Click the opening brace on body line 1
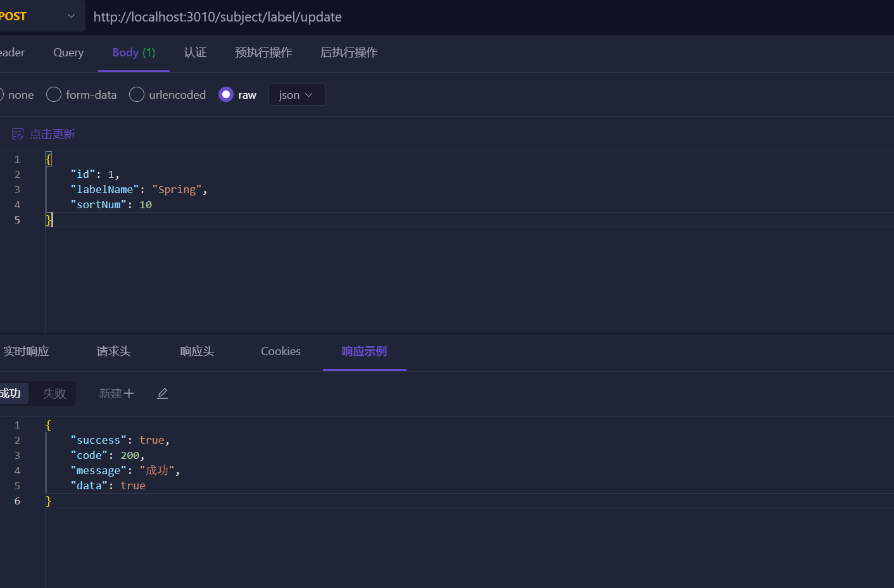The width and height of the screenshot is (894, 588). coord(49,159)
